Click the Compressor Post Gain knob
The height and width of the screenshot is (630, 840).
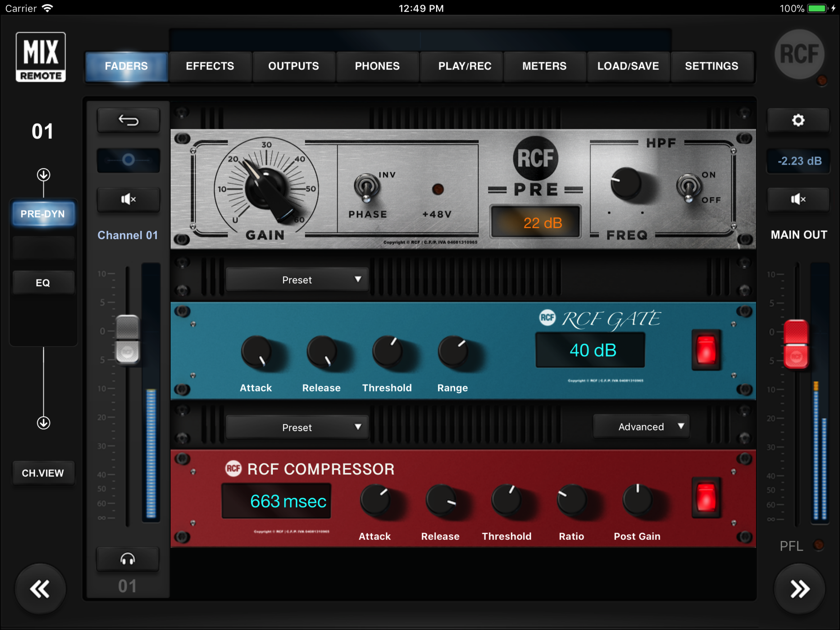[638, 500]
